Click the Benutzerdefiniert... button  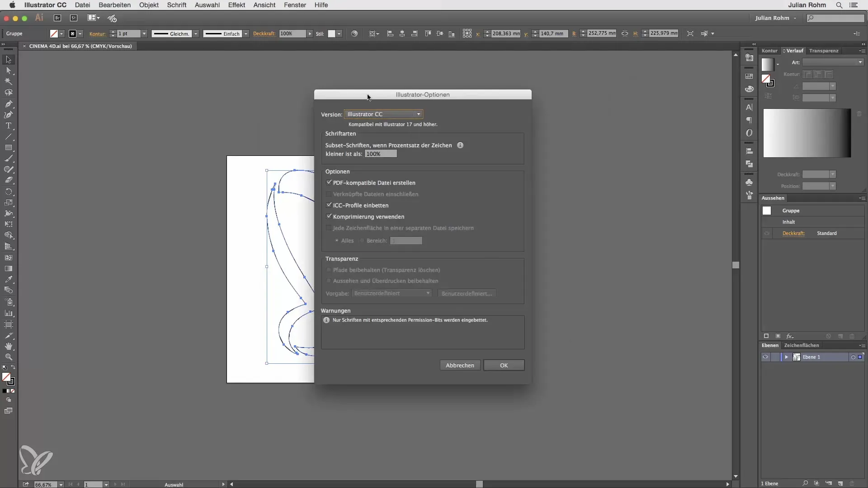pyautogui.click(x=467, y=293)
